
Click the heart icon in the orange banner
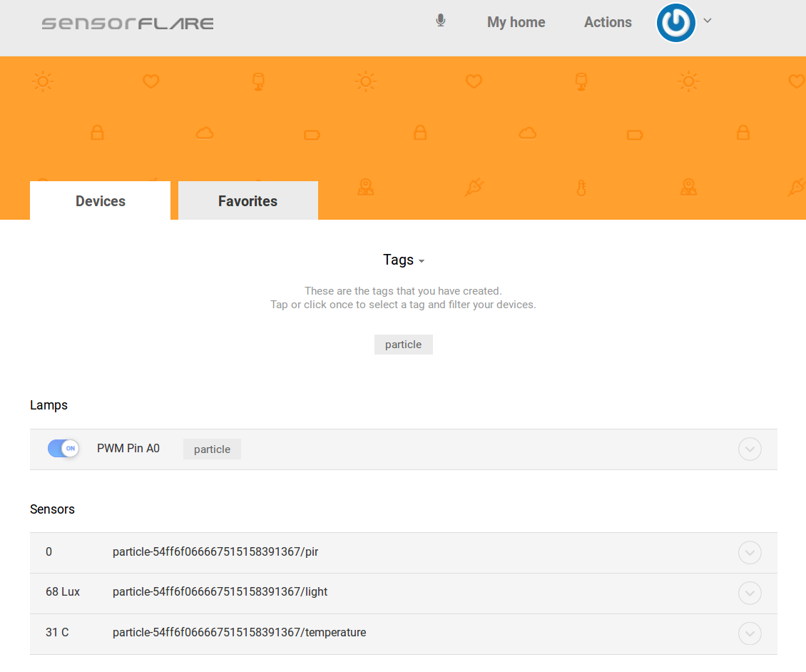[151, 81]
